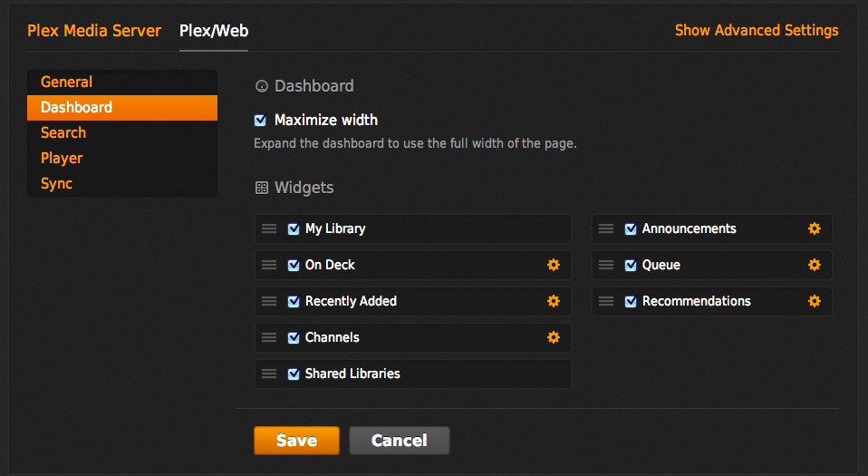Screen dimensions: 868x476
Task: Uncheck the My Library widget
Action: pos(294,228)
